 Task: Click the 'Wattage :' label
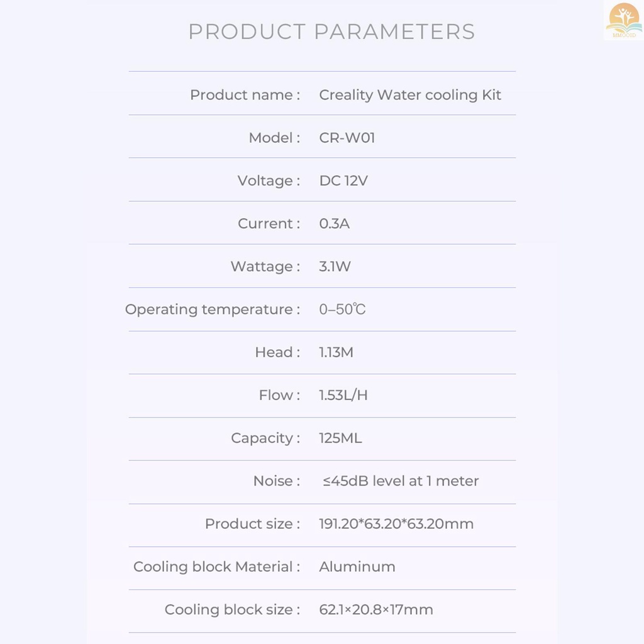(x=265, y=267)
